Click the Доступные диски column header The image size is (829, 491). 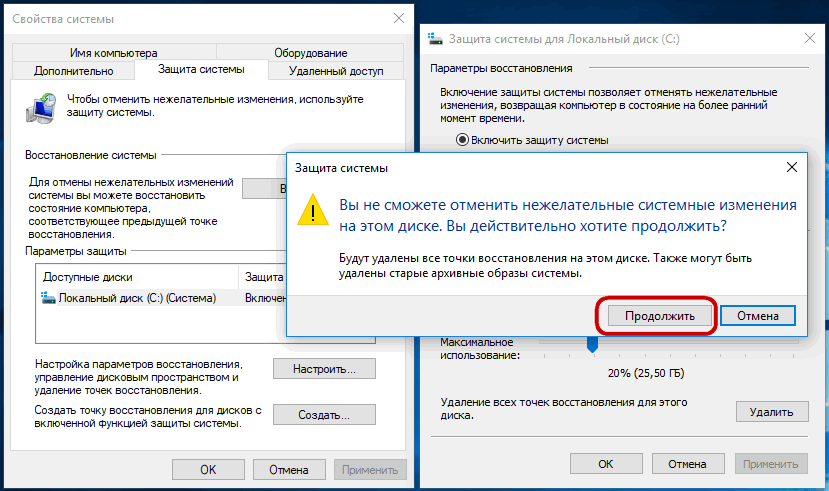137,277
